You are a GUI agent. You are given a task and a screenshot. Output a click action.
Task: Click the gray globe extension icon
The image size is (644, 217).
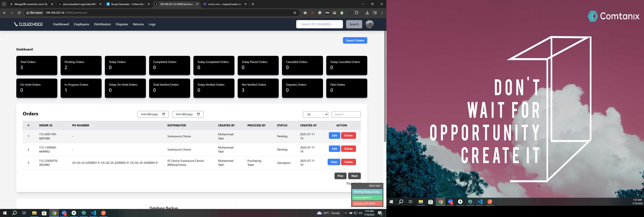click(x=320, y=13)
